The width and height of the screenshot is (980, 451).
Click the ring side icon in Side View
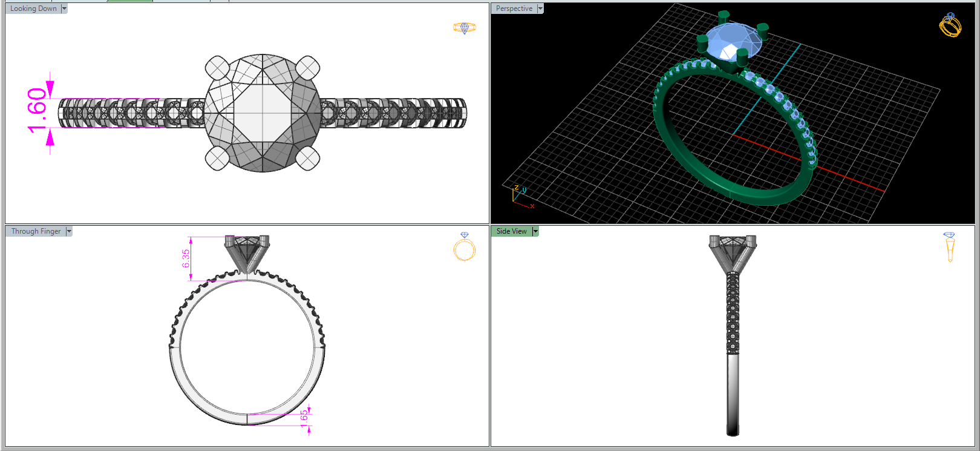pyautogui.click(x=950, y=247)
